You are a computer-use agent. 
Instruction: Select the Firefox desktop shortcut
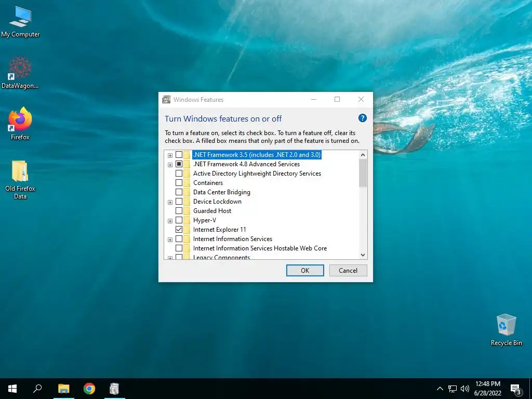(20, 124)
